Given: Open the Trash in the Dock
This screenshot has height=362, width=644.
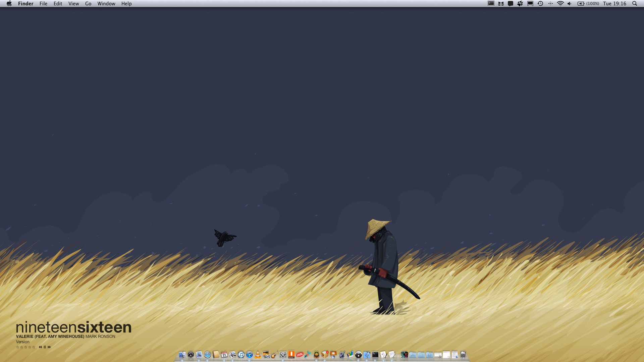Looking at the screenshot, I should coord(463,354).
